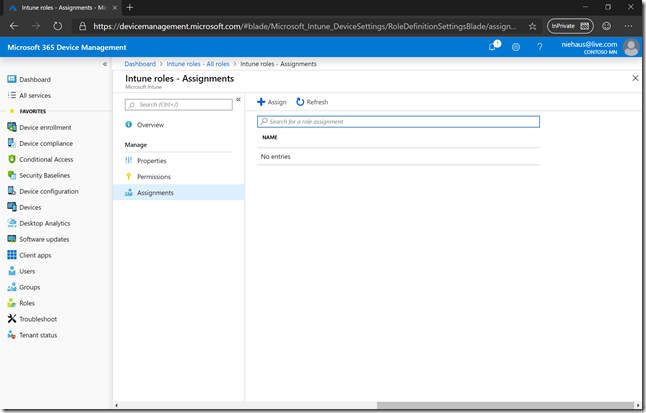Collapse the blade menu with chevrons
Image resolution: width=646 pixels, height=413 pixels.
(x=238, y=99)
